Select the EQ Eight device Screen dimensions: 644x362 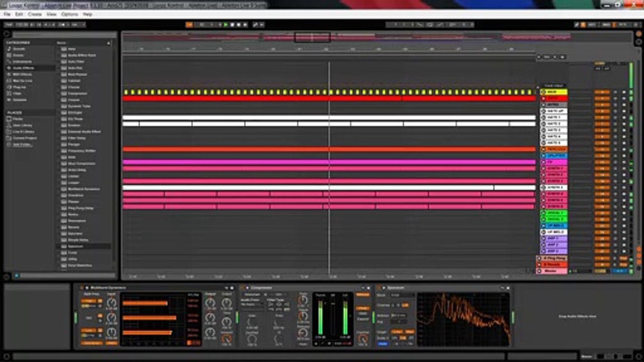coord(75,113)
